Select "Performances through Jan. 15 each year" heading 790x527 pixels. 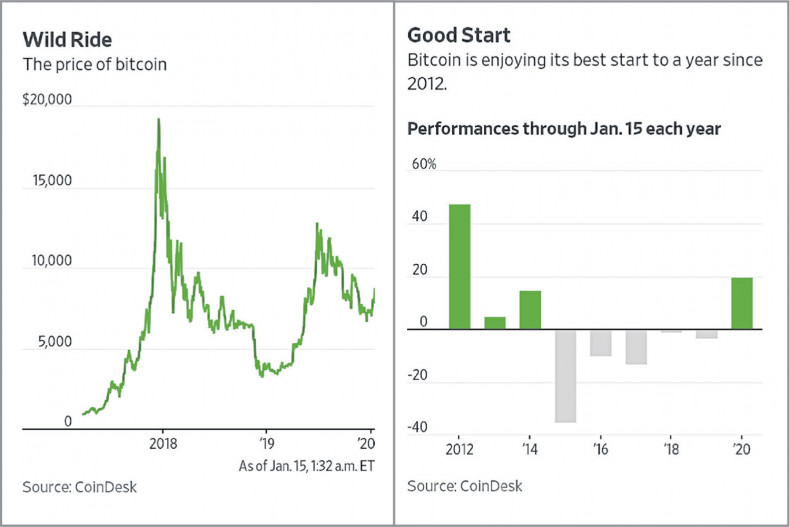562,128
